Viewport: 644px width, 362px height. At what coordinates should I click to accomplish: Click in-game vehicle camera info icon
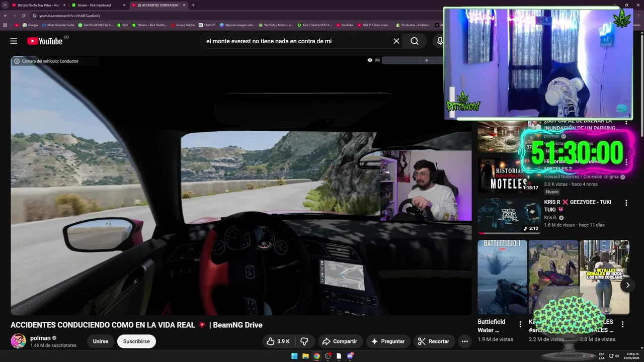pos(17,61)
